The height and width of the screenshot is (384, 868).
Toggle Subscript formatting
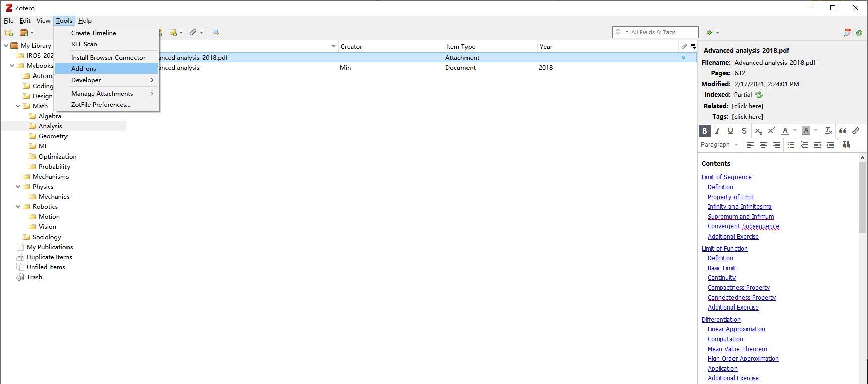758,131
